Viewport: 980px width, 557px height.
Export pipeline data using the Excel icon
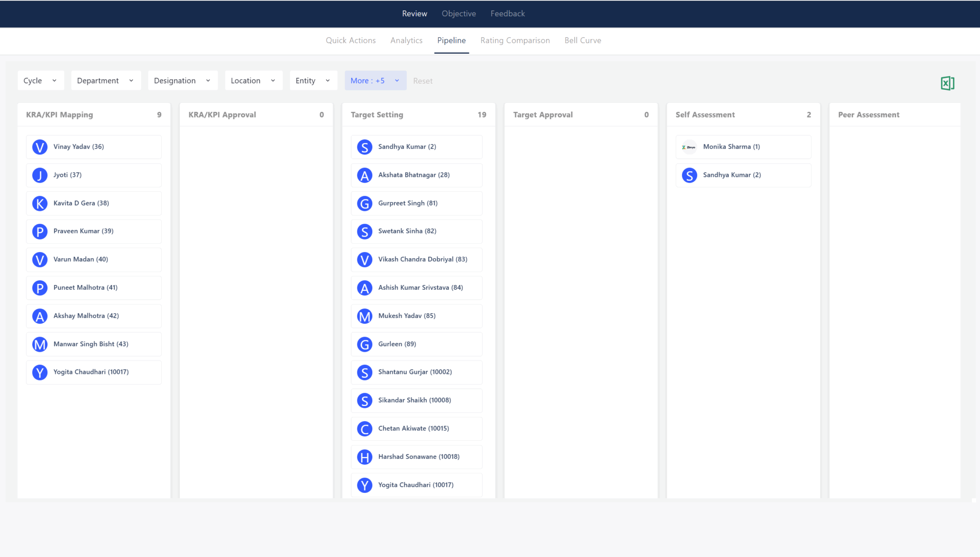(x=947, y=83)
